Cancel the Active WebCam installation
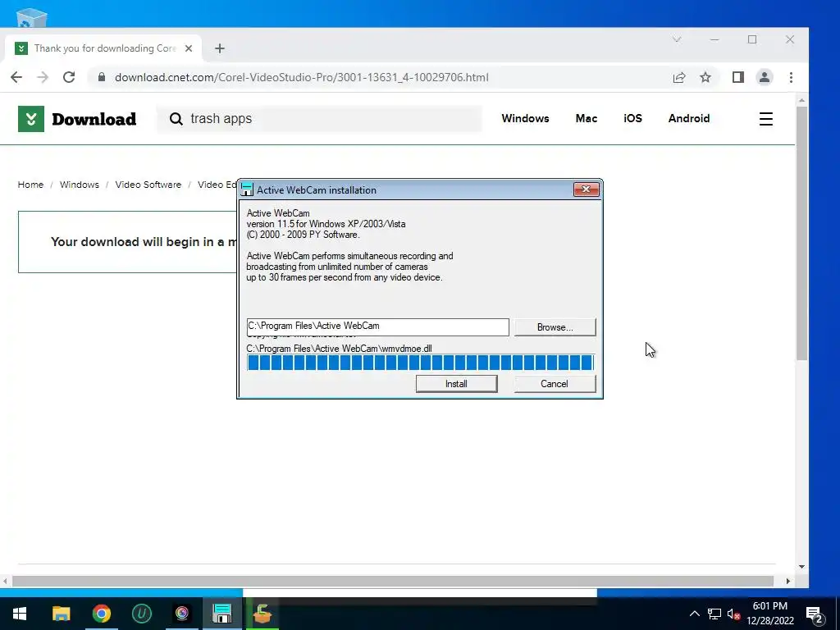Image resolution: width=840 pixels, height=630 pixels. pos(555,384)
